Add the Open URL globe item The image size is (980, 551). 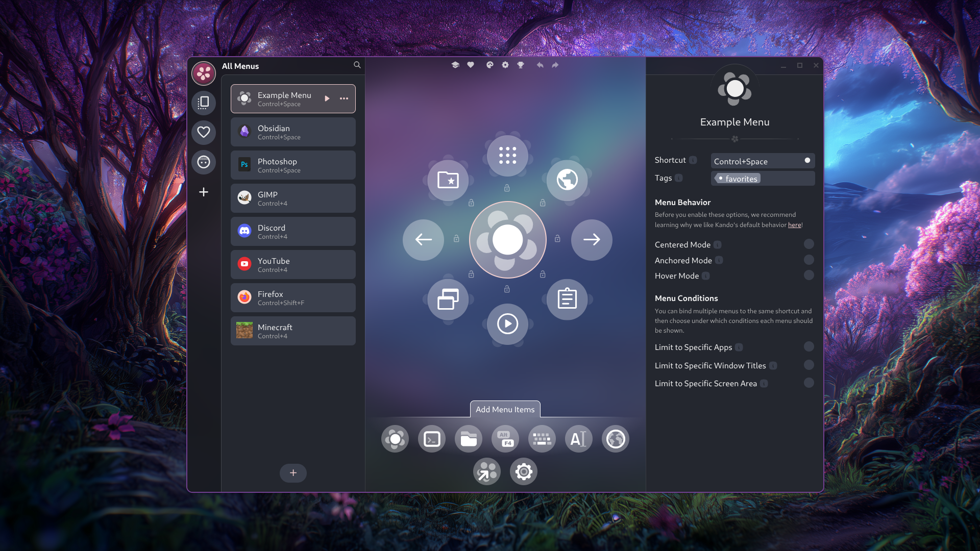615,439
